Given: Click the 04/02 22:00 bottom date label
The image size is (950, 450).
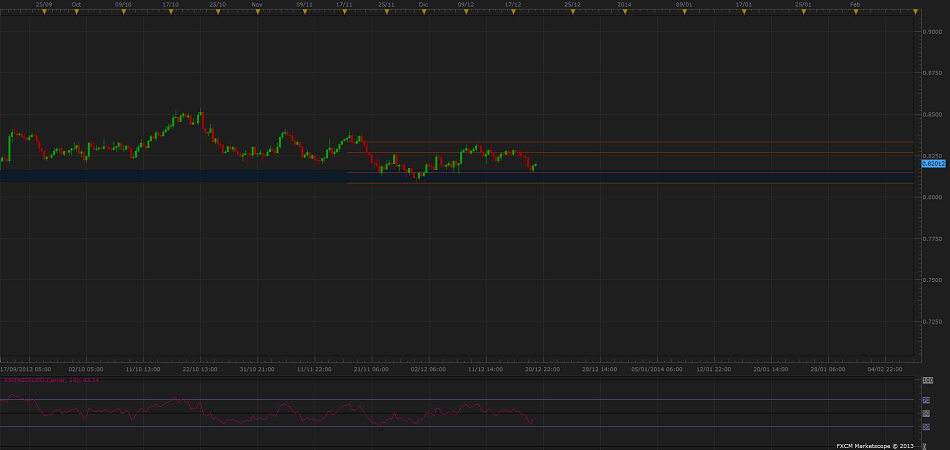Looking at the screenshot, I should (885, 368).
